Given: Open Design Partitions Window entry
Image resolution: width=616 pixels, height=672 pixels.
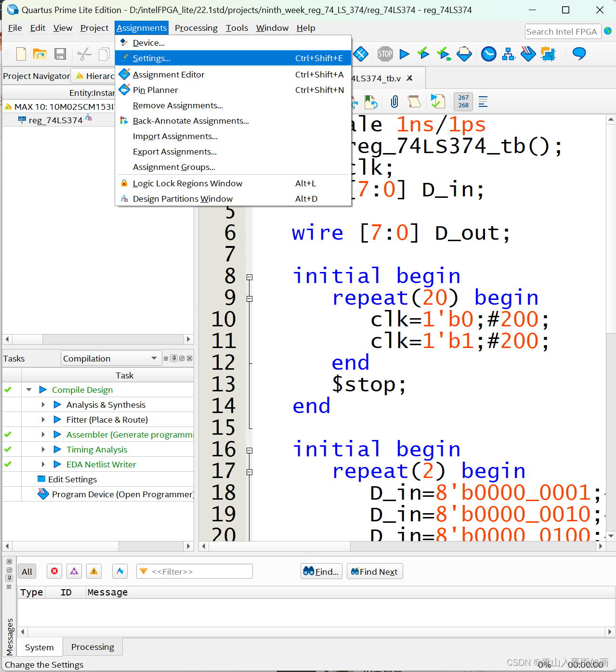Looking at the screenshot, I should (x=233, y=198).
